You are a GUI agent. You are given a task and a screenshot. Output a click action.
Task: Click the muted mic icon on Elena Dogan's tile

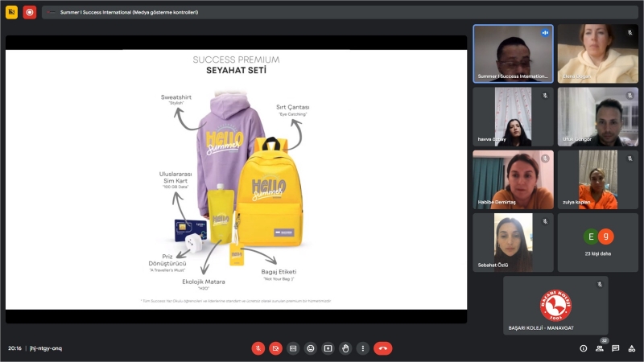630,32
